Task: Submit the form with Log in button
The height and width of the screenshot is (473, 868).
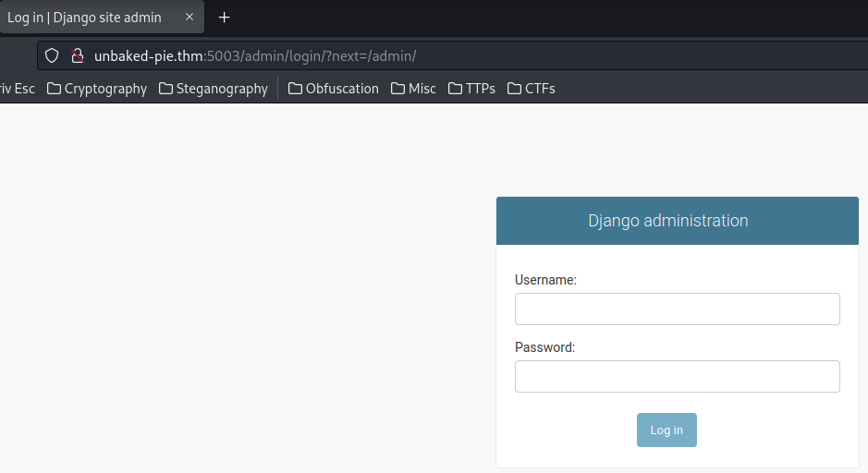Action: (x=666, y=430)
